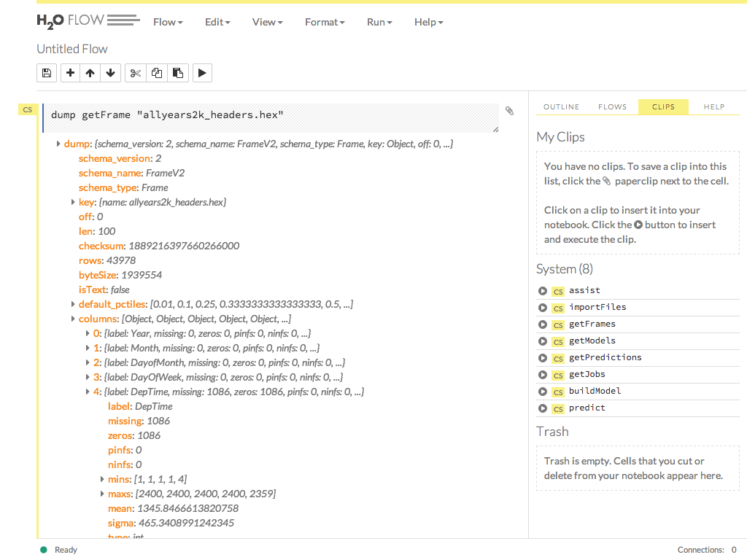Click the save flow icon
This screenshot has height=560, width=747.
tap(47, 73)
